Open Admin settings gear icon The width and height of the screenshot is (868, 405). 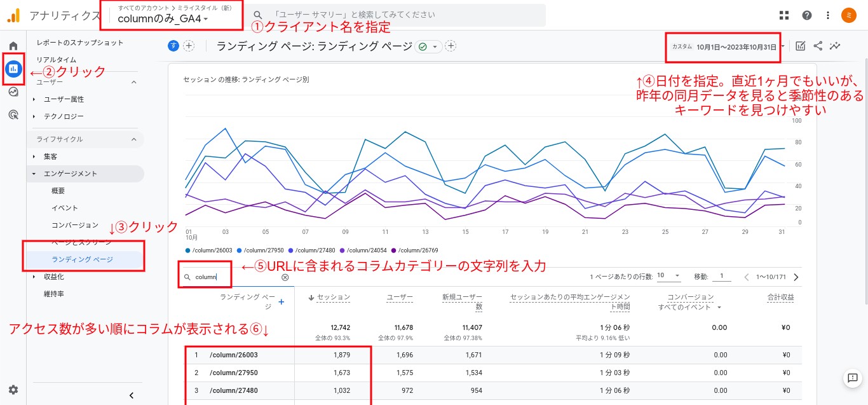(13, 390)
